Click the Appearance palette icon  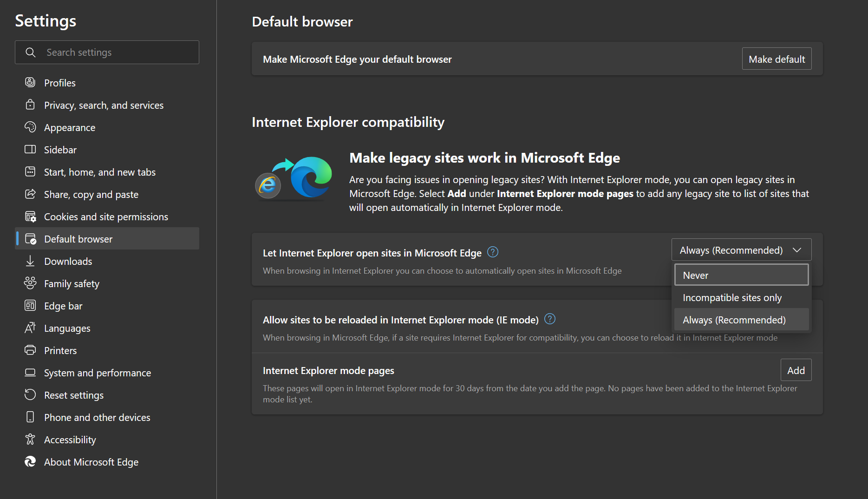click(30, 127)
